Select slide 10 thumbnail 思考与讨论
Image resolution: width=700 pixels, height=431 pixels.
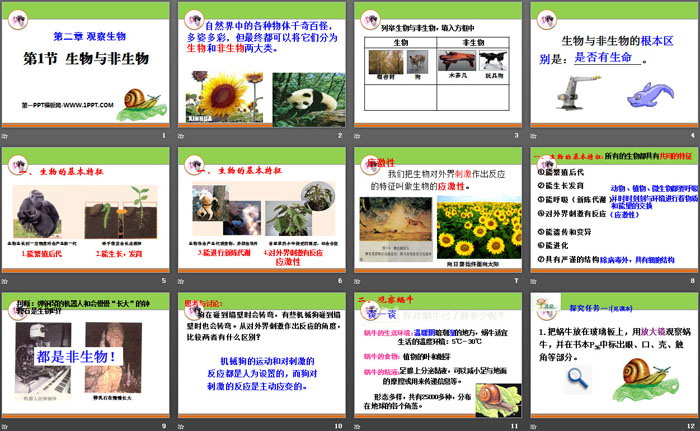point(262,355)
